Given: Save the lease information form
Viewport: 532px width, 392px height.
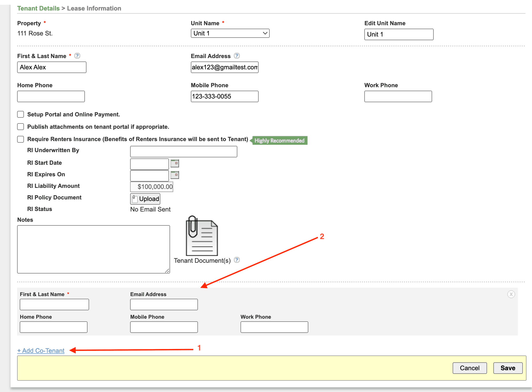Looking at the screenshot, I should click(x=508, y=368).
